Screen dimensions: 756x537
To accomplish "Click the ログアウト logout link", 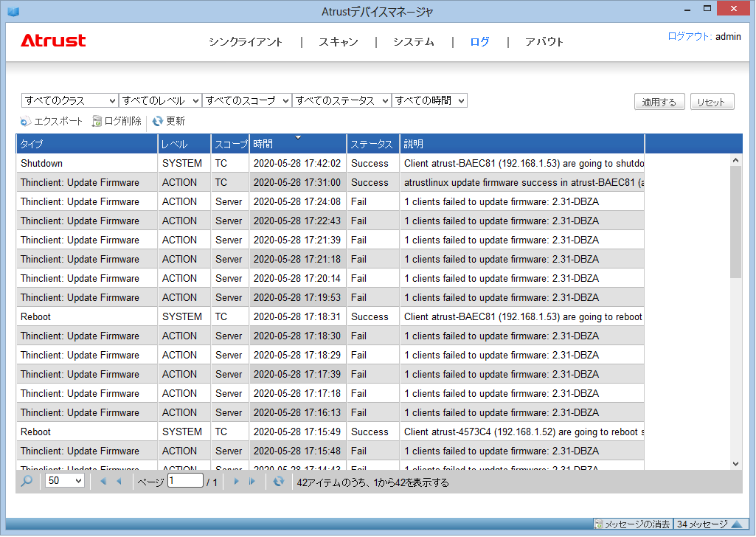I will click(689, 36).
